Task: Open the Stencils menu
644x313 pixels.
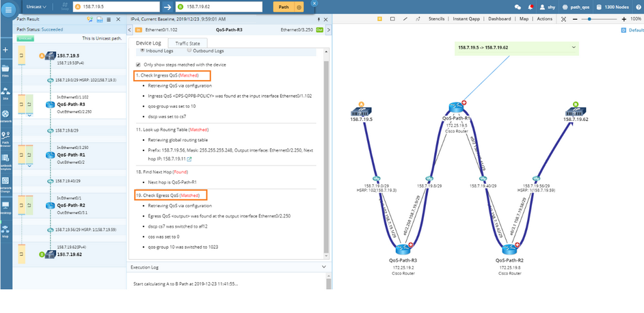Action: coord(436,19)
